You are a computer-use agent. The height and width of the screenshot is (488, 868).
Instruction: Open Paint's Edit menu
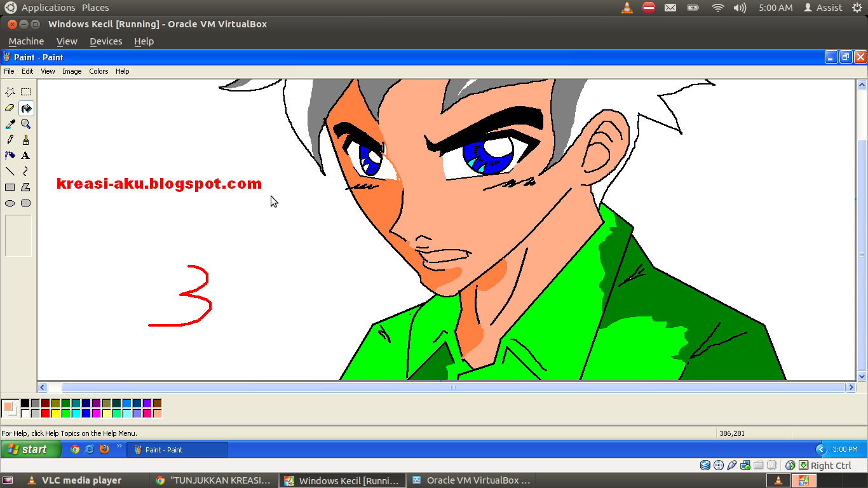point(27,71)
